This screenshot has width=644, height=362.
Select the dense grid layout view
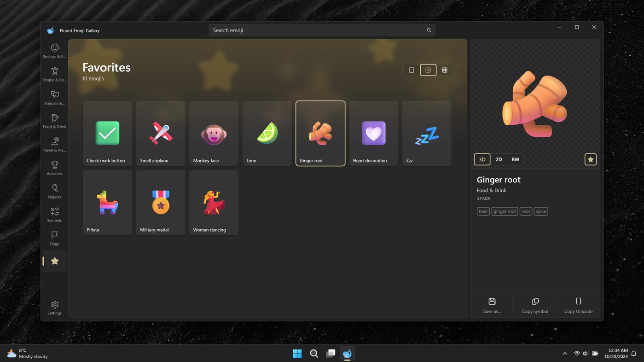coord(444,70)
